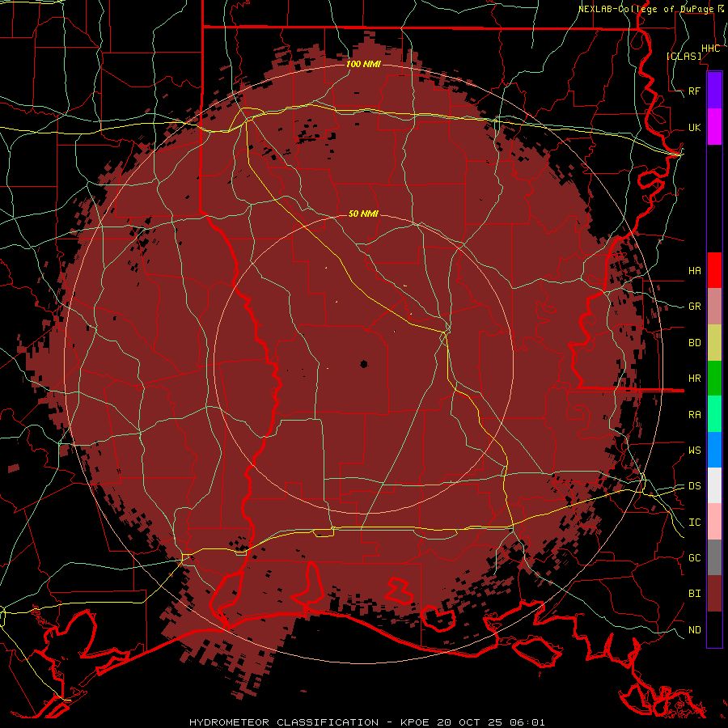This screenshot has width=728, height=728.
Task: Click the BD yellow legend swatch
Action: click(x=714, y=343)
